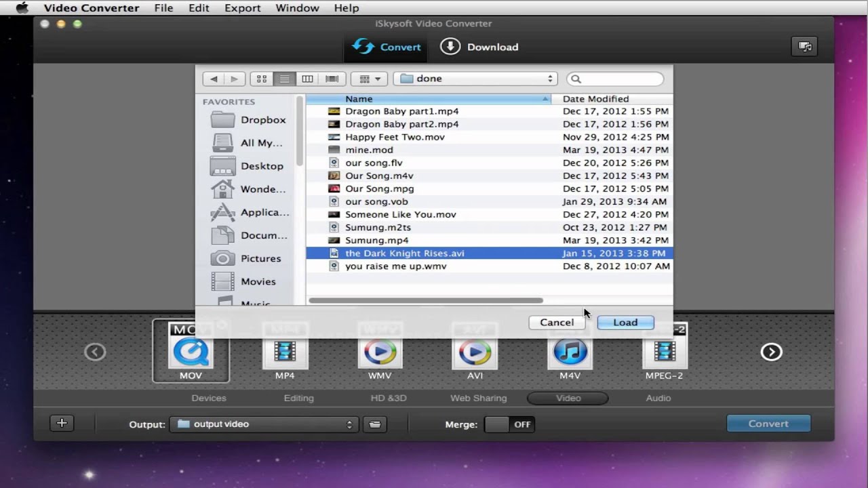Choose the M4V format icon
This screenshot has width=868, height=488.
click(570, 351)
